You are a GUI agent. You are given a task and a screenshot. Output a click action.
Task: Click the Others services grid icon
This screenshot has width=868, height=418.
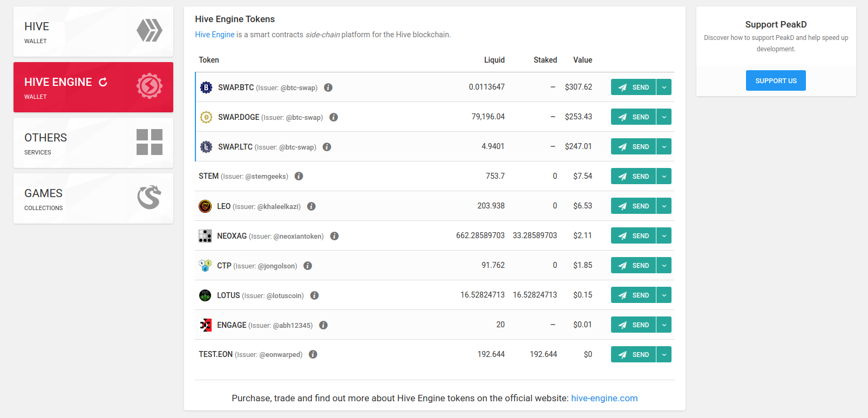tap(150, 142)
